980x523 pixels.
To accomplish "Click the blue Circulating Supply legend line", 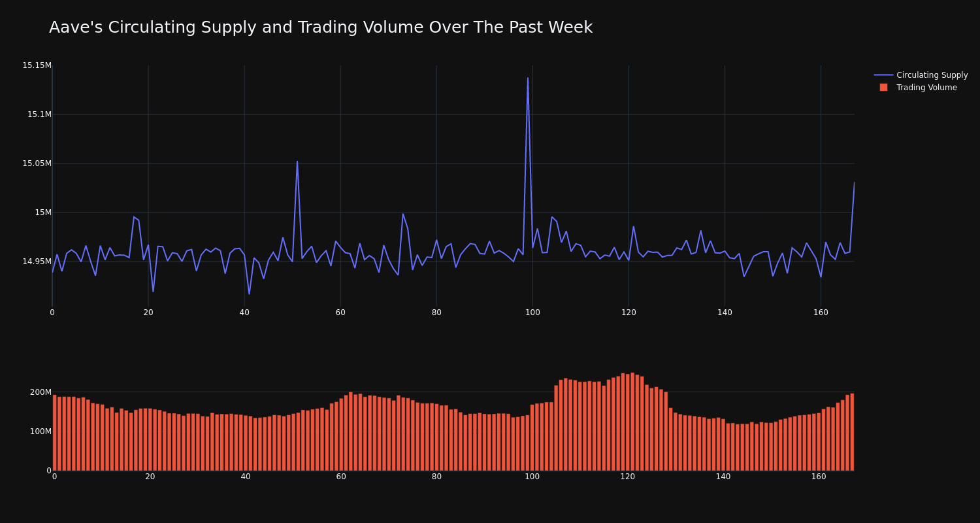I will point(883,75).
